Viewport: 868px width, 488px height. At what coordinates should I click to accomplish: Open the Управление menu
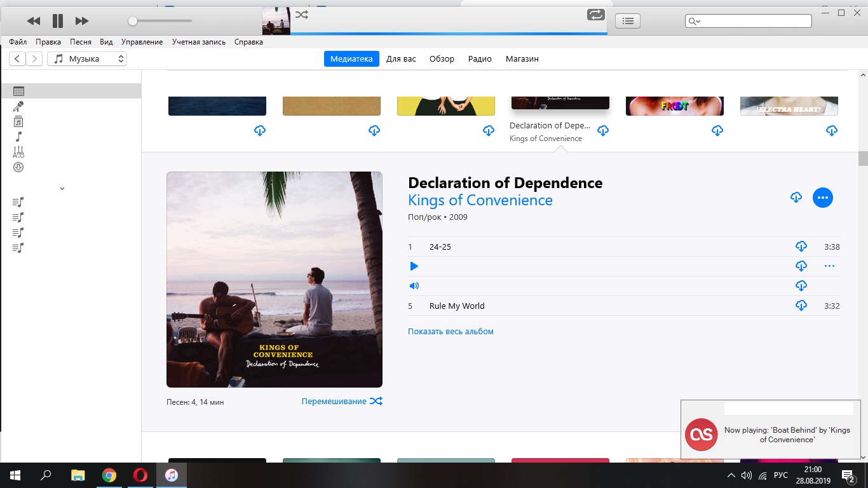(142, 42)
